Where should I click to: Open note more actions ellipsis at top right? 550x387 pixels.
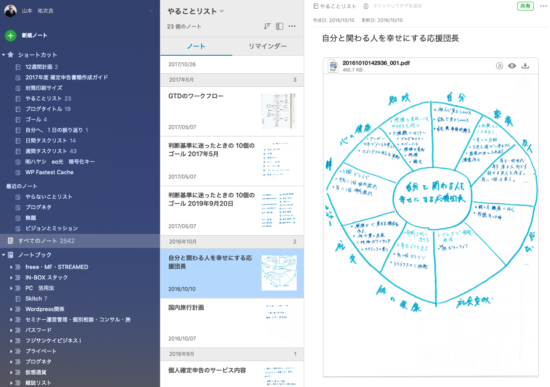click(544, 6)
